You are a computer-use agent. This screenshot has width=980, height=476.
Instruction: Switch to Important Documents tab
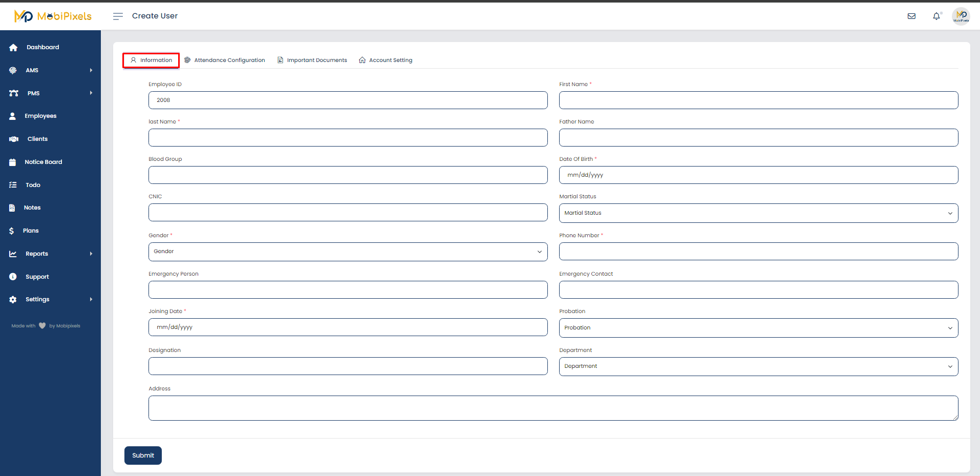(312, 60)
